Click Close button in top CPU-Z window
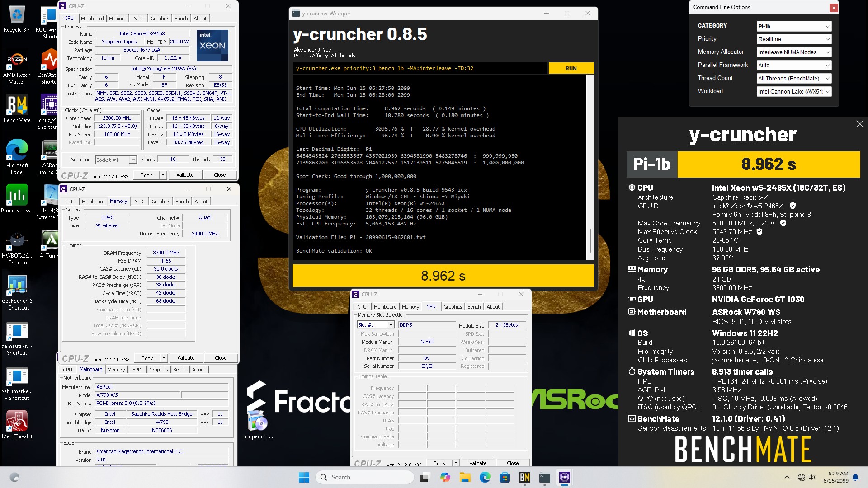Viewport: 868px width, 488px height. [220, 175]
